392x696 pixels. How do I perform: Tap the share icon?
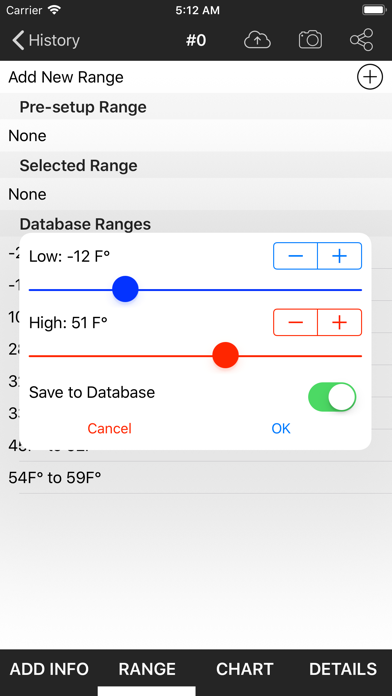[361, 40]
